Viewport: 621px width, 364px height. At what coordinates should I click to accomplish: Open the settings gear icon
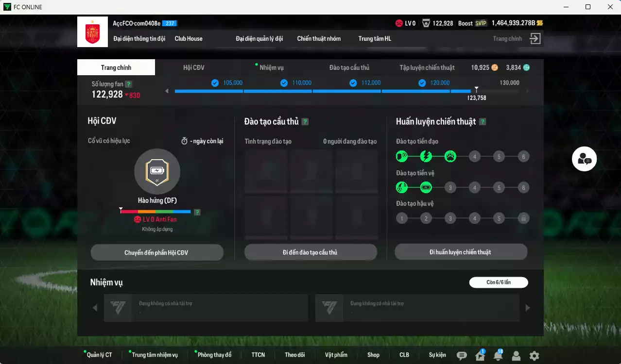tap(534, 356)
